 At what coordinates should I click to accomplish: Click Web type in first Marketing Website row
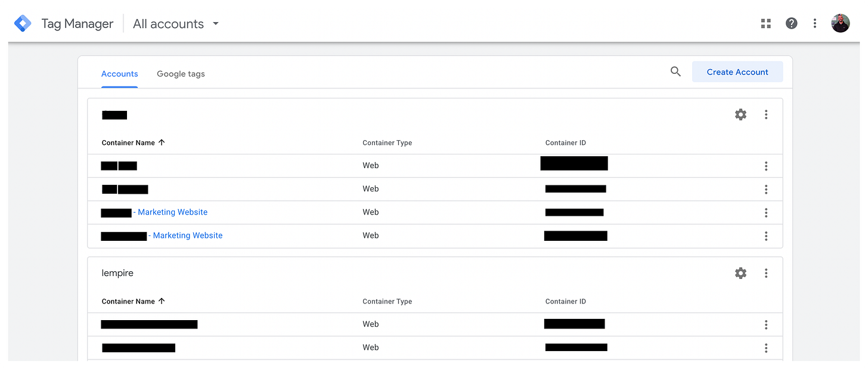pyautogui.click(x=371, y=212)
